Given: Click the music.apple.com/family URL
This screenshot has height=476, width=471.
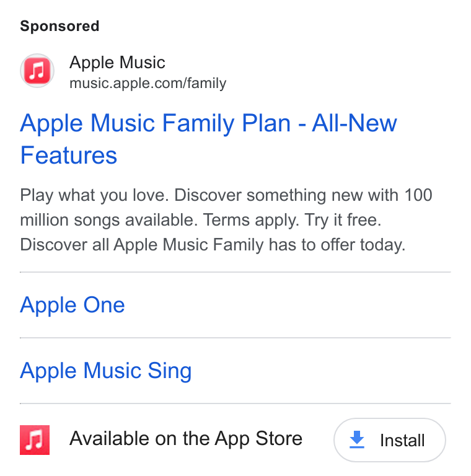Looking at the screenshot, I should (147, 83).
